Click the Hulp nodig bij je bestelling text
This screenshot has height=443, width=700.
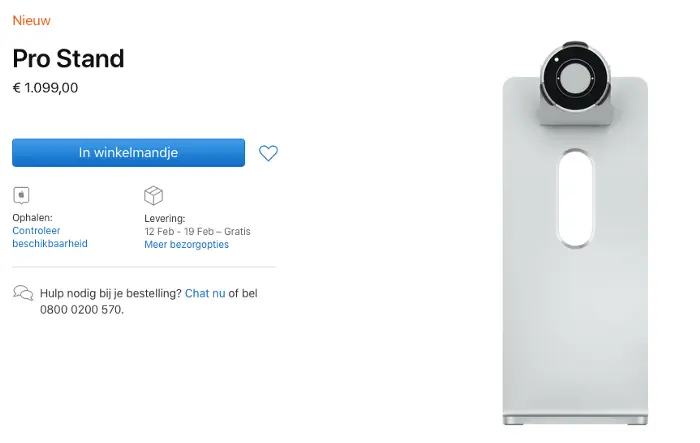tap(111, 293)
